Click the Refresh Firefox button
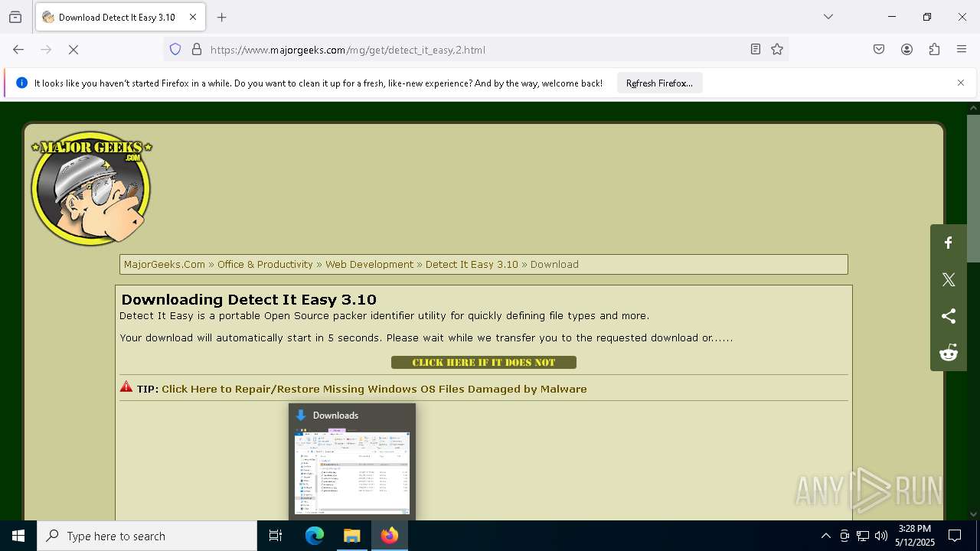980x551 pixels. click(x=659, y=83)
